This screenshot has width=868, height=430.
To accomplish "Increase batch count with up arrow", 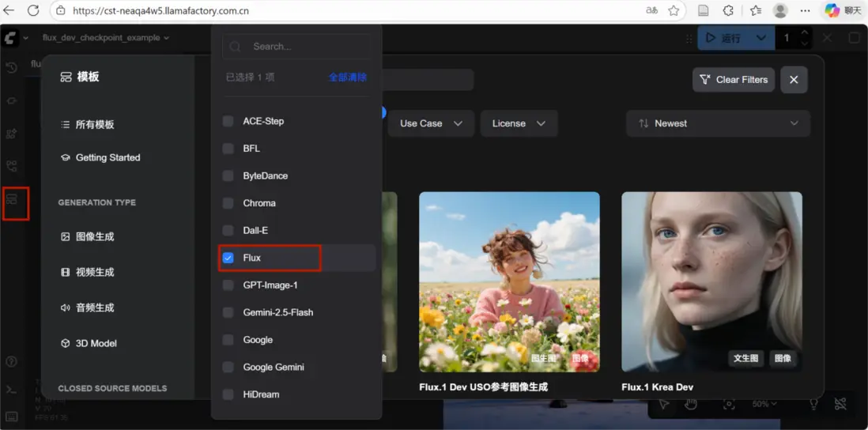I will (805, 32).
